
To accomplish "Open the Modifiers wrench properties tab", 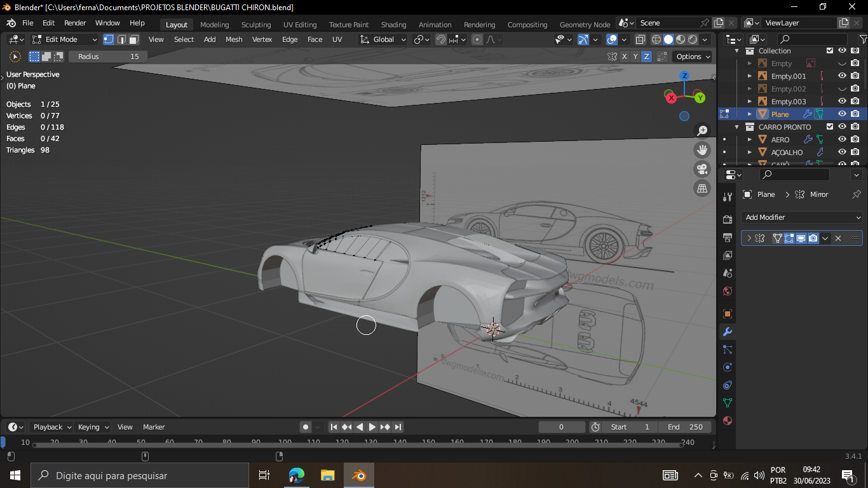I will [x=728, y=332].
